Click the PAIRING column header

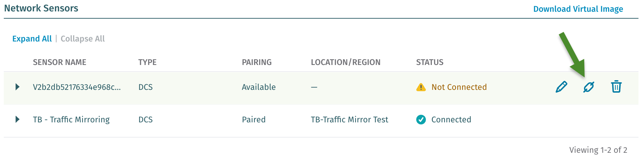[257, 62]
